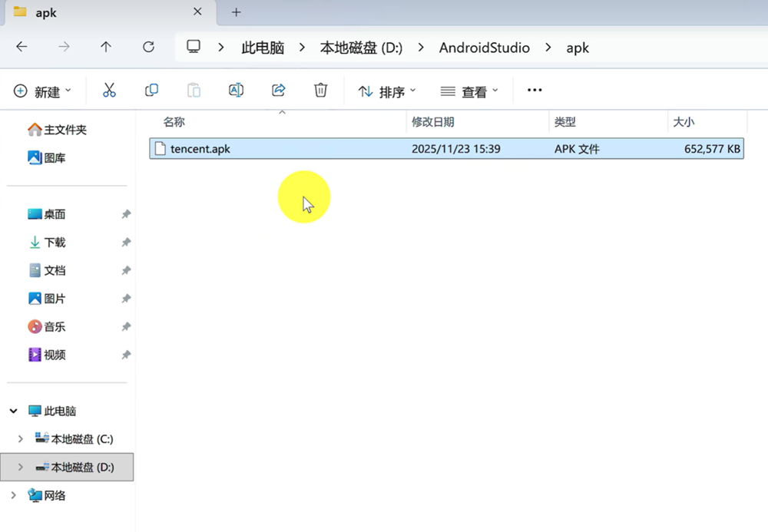Click the Cut scissors icon
The image size is (768, 532).
[x=109, y=91]
